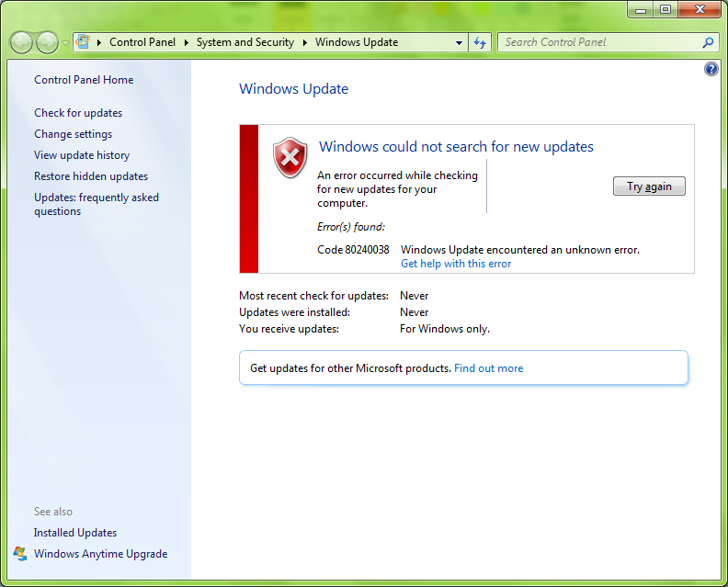Open Help via blue question mark icon
This screenshot has width=728, height=587.
(x=711, y=69)
